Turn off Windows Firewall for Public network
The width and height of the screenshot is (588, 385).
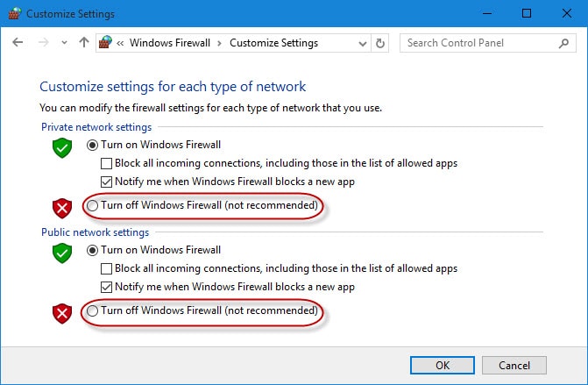(93, 310)
